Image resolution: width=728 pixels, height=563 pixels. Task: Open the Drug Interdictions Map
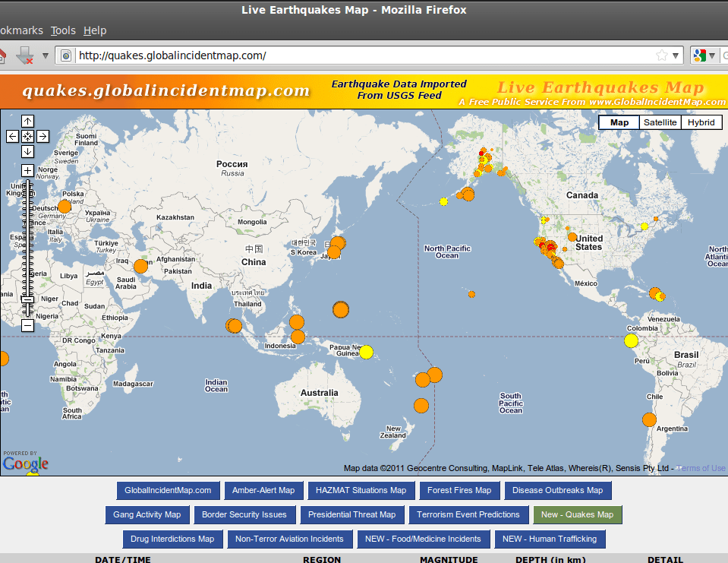[172, 539]
